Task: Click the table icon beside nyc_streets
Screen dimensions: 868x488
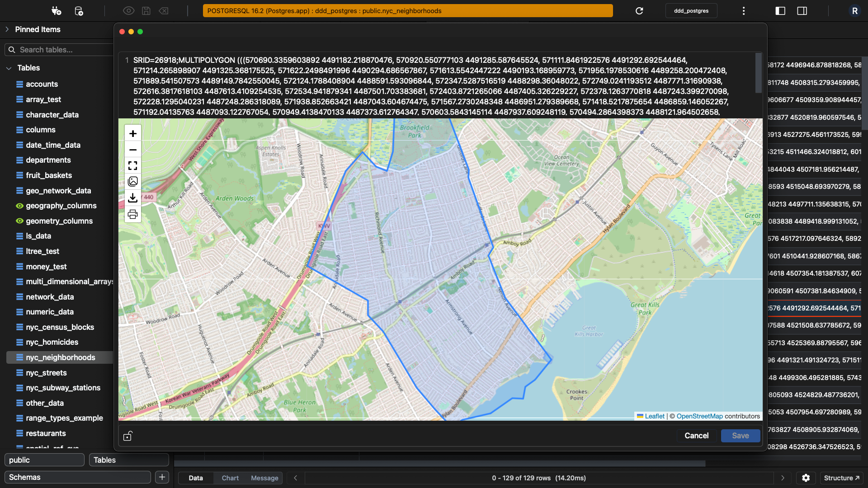Action: pos(19,373)
